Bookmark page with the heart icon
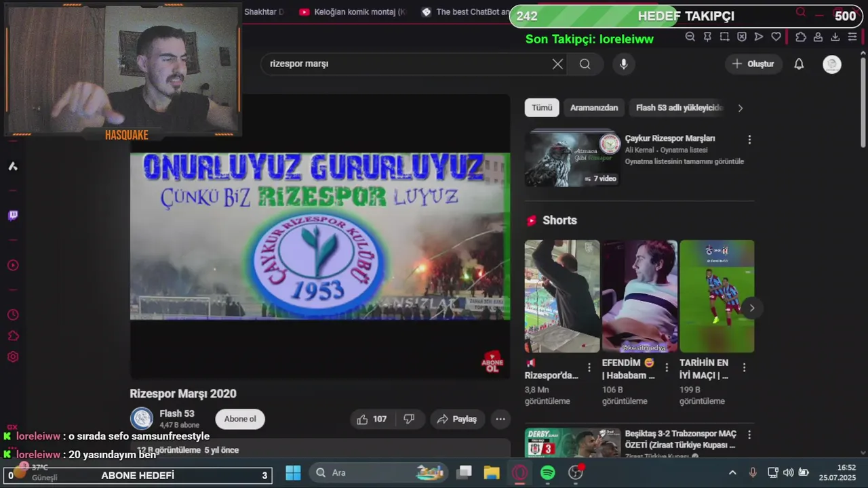Screen dimensions: 868x488 pyautogui.click(x=776, y=37)
